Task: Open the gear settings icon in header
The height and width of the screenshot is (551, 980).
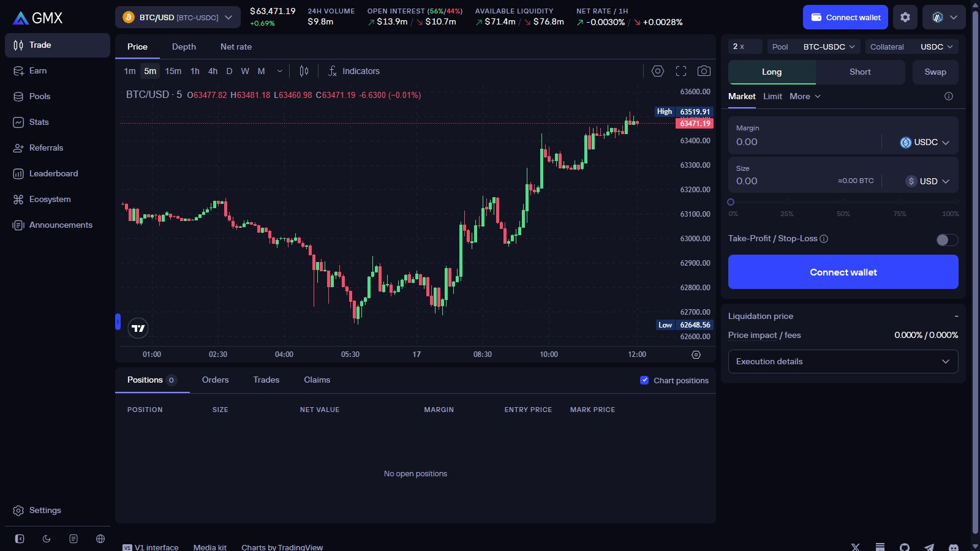Action: tap(905, 17)
